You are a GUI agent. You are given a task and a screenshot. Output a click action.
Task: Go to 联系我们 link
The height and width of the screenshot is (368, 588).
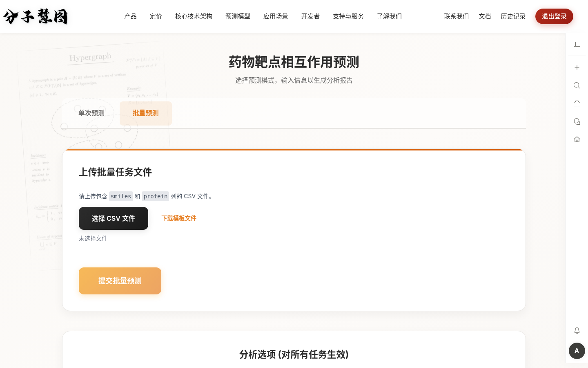pos(457,16)
